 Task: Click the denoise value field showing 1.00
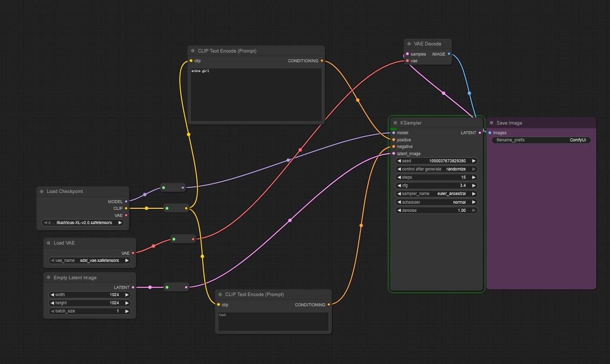pyautogui.click(x=436, y=210)
